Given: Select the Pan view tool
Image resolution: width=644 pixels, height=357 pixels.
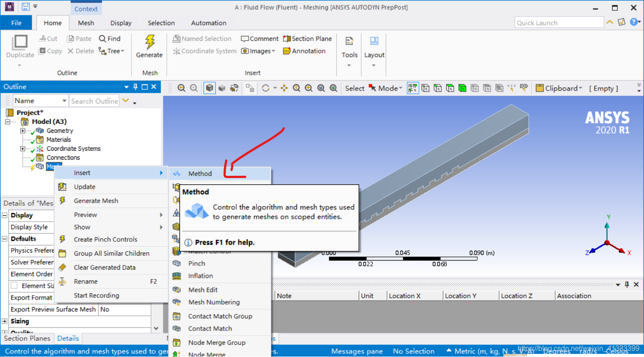Looking at the screenshot, I should point(284,88).
